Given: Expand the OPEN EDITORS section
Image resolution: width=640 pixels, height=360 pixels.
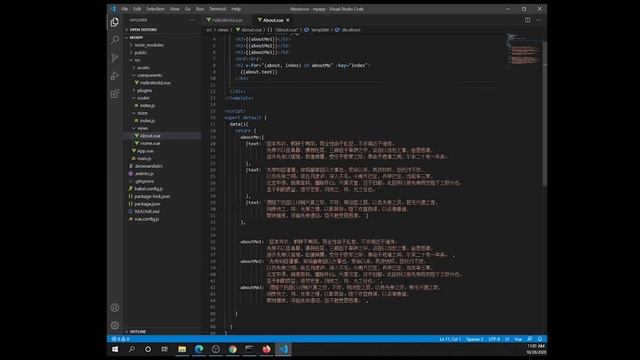Looking at the screenshot, I should [x=162, y=30].
